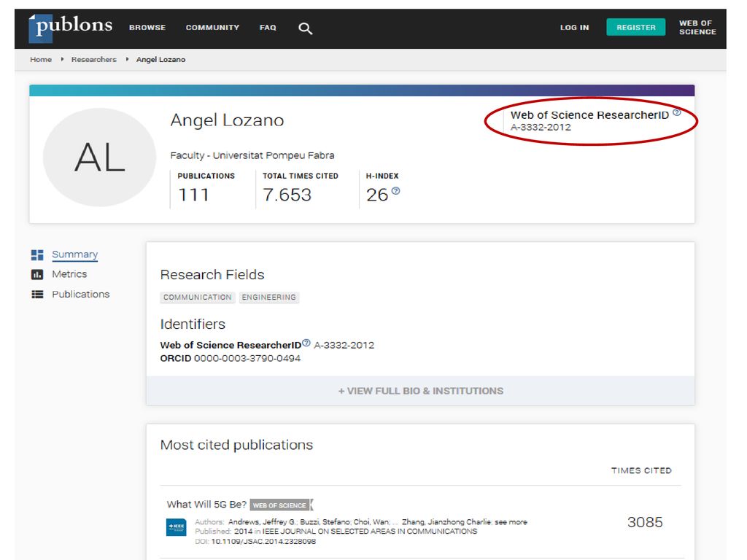
Task: Click the 3085 times cited count
Action: (645, 522)
